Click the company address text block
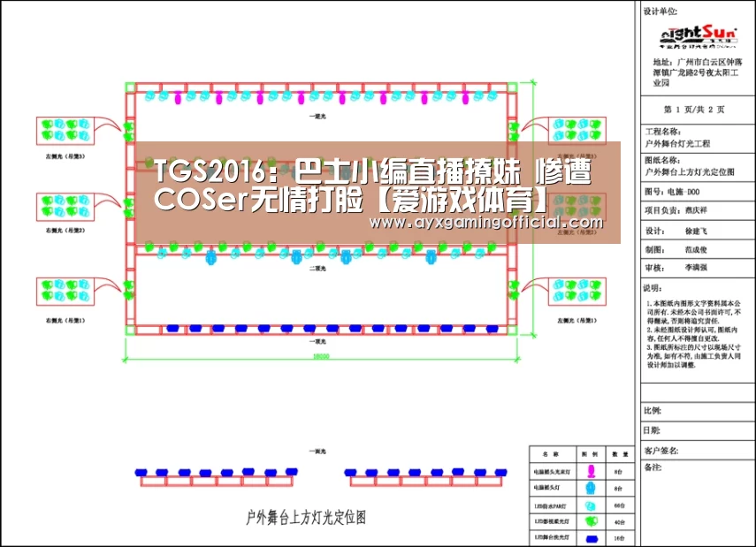Screen dimensions: 756x547 tap(697, 72)
